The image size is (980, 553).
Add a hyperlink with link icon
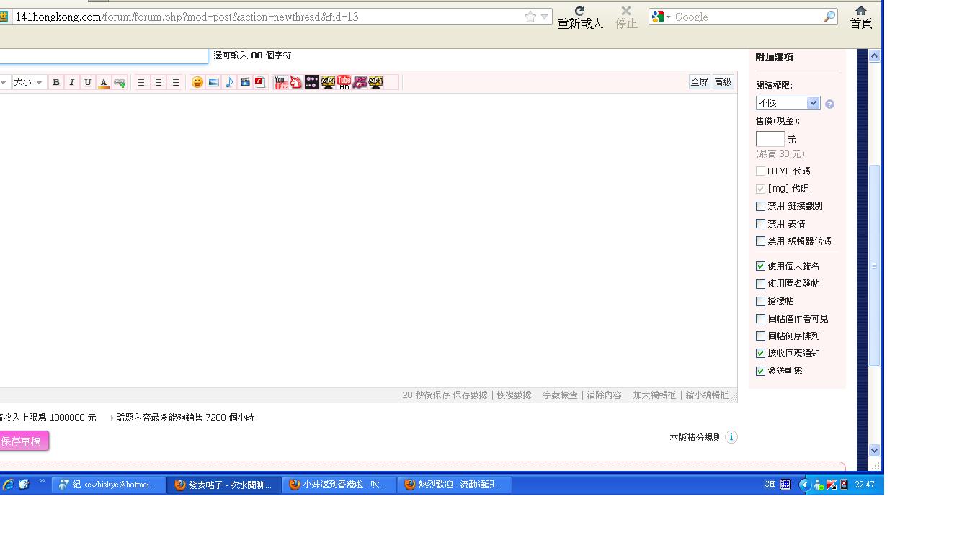tap(120, 82)
